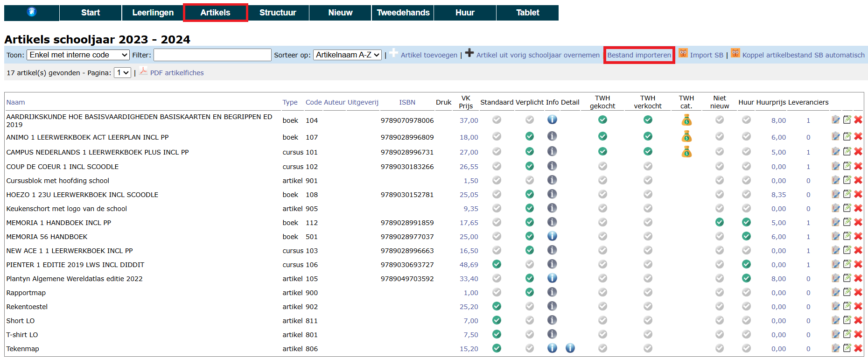Click the money bag icon for ANIMO 1 row
The width and height of the screenshot is (868, 360).
(686, 136)
